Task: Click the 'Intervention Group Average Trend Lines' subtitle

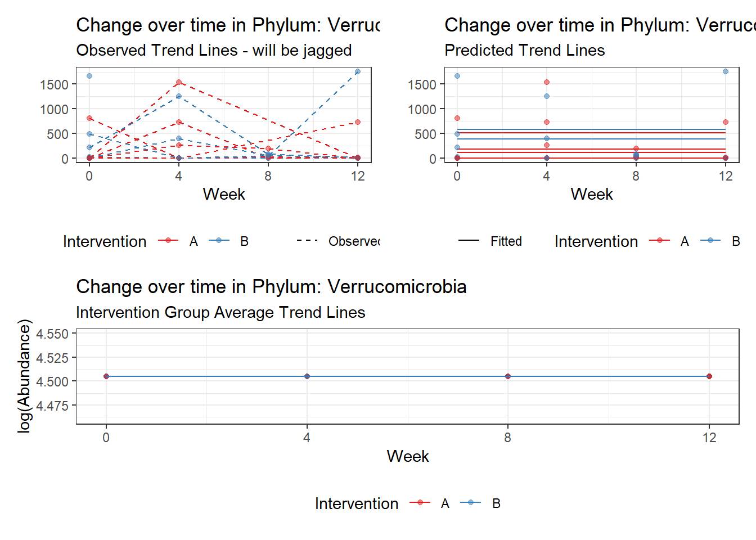Action: tap(220, 313)
